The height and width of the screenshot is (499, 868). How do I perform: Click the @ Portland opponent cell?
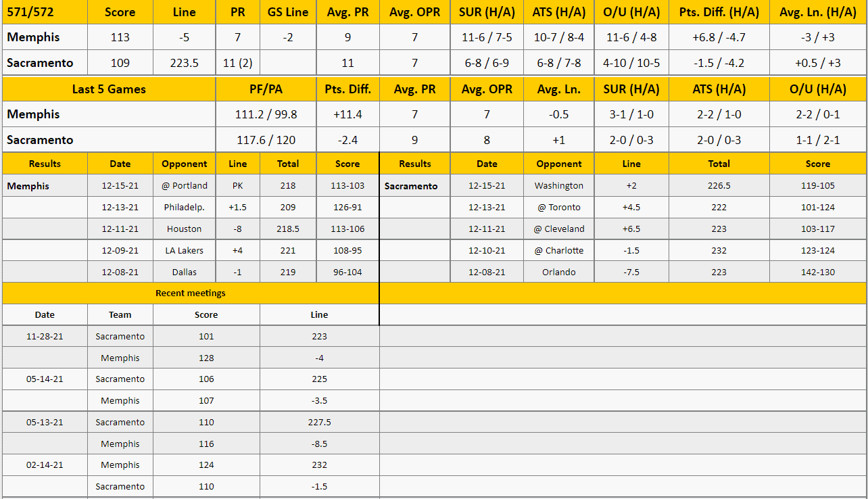[185, 185]
